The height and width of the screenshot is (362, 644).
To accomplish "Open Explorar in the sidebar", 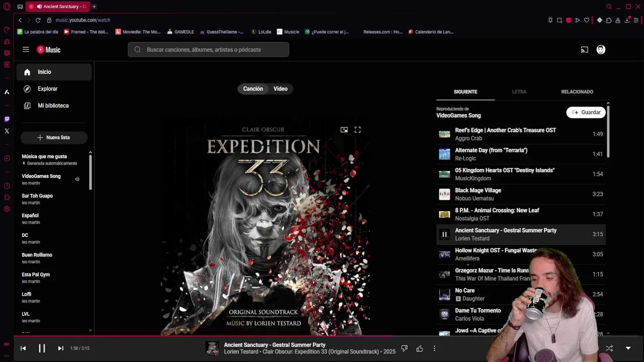I will tap(54, 89).
